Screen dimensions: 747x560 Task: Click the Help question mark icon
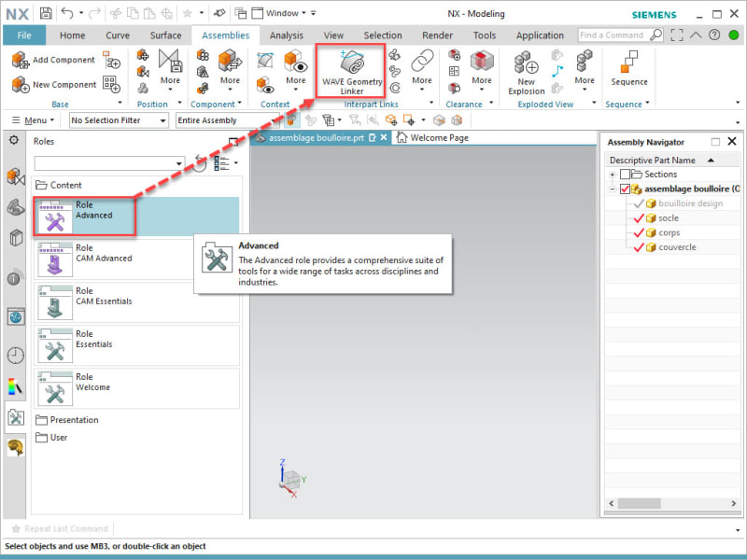[x=714, y=35]
